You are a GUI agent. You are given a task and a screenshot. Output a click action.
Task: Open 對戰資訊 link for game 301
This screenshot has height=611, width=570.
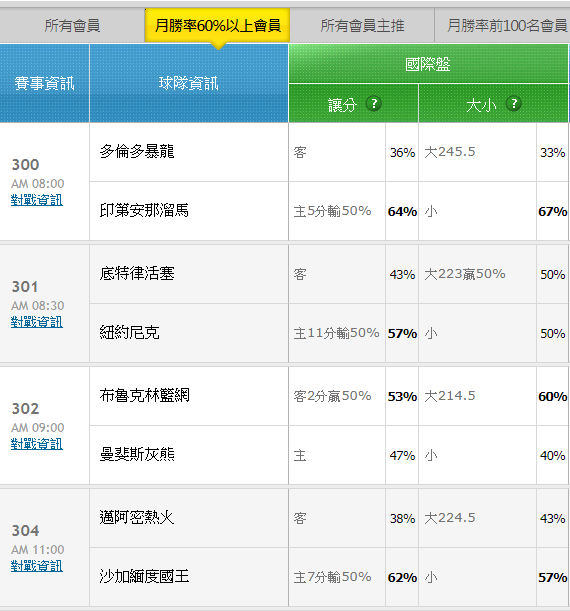coord(37,322)
